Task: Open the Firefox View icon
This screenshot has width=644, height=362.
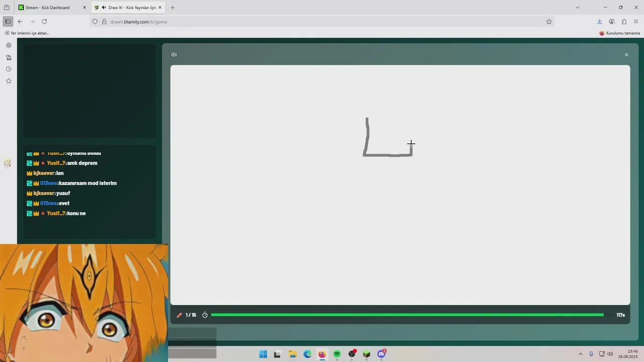Action: point(7,8)
